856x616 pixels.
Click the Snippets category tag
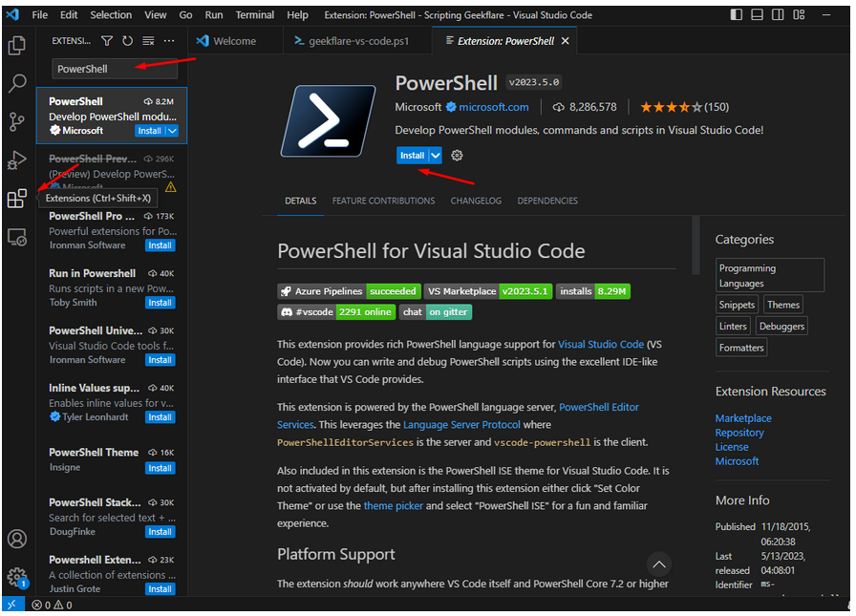coord(737,305)
